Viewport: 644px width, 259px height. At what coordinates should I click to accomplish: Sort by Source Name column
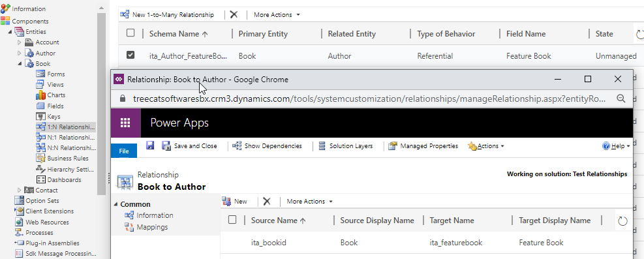(x=279, y=221)
